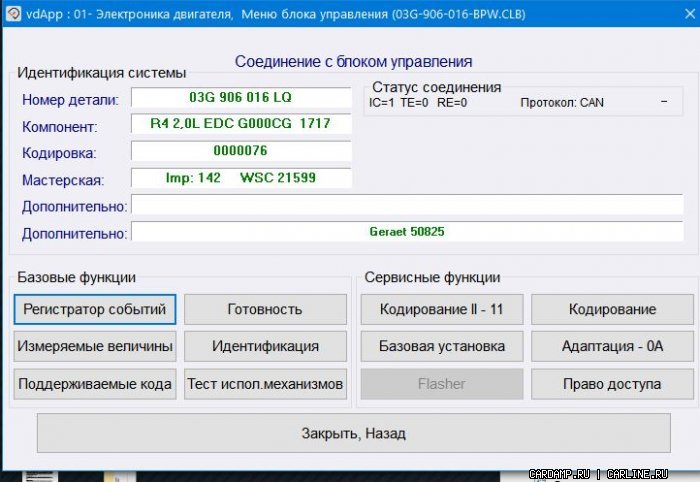Click the Мастерская field WSC 21599
The width and height of the screenshot is (700, 482).
pyautogui.click(x=241, y=178)
